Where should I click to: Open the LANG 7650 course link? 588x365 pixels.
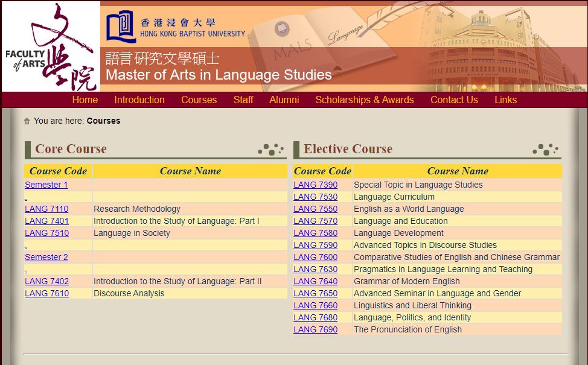[315, 293]
